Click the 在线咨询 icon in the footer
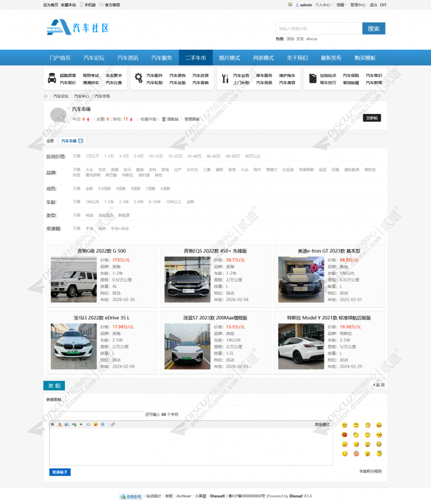The image size is (431, 504). tap(131, 496)
